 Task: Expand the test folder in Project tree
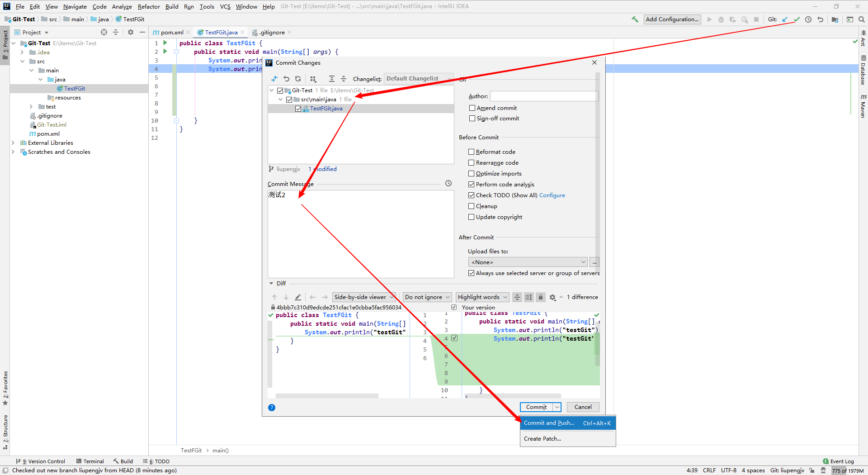[x=31, y=107]
